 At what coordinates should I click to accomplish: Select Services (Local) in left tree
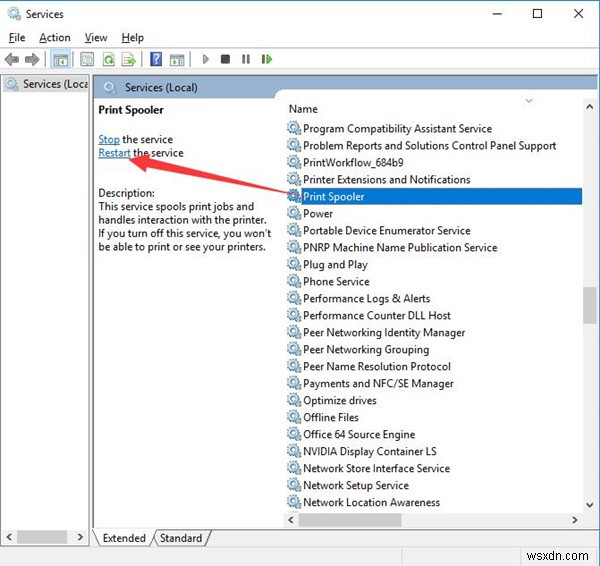click(x=47, y=84)
